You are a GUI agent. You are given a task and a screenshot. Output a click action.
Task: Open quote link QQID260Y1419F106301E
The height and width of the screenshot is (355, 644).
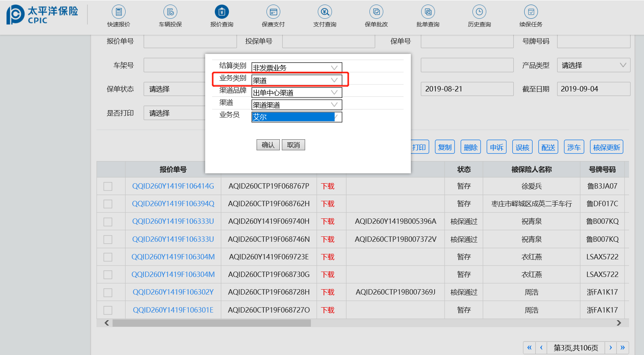pos(173,310)
